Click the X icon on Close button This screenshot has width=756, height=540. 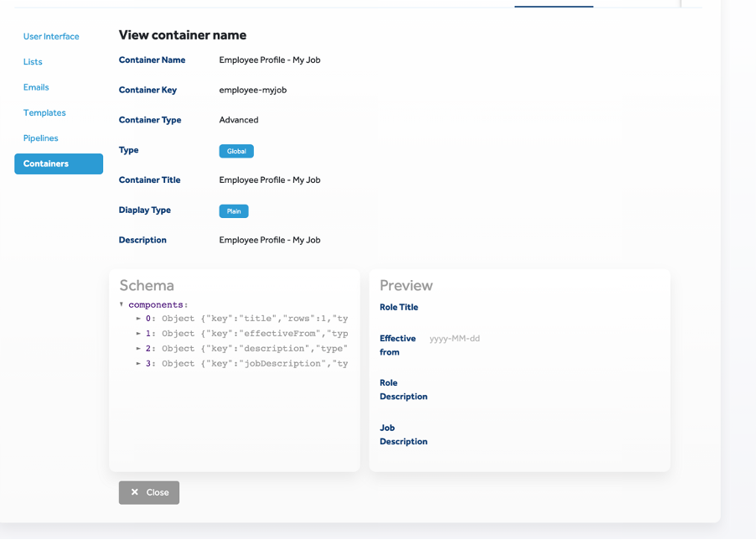[134, 492]
